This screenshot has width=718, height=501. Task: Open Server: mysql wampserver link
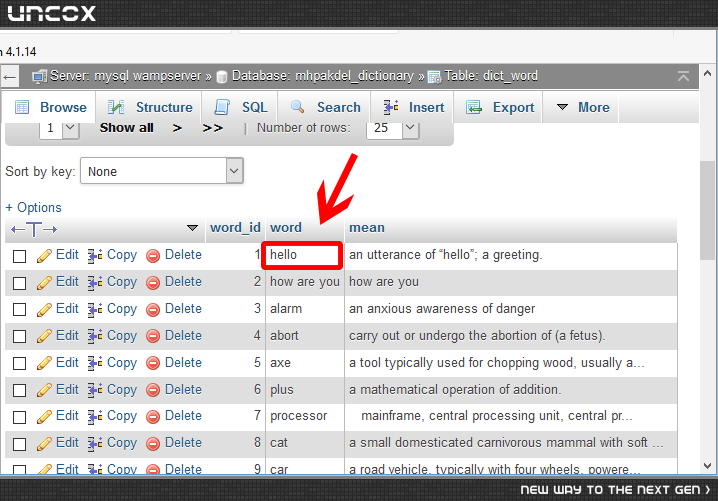point(125,76)
